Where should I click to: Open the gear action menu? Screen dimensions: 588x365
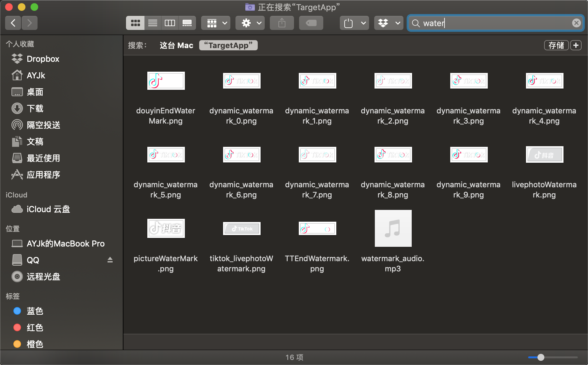click(x=250, y=23)
